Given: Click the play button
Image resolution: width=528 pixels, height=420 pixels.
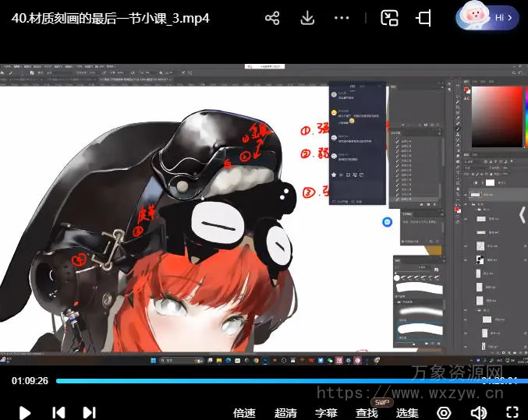Looking at the screenshot, I should click(x=24, y=412).
